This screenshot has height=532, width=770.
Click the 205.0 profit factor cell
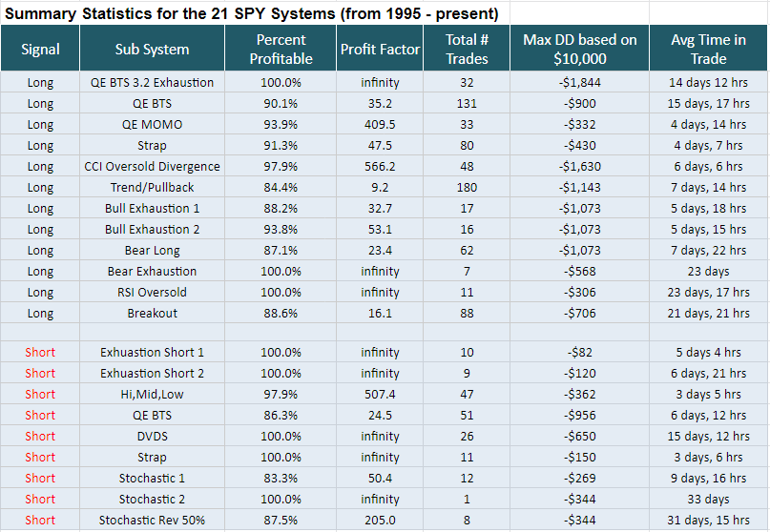point(380,520)
